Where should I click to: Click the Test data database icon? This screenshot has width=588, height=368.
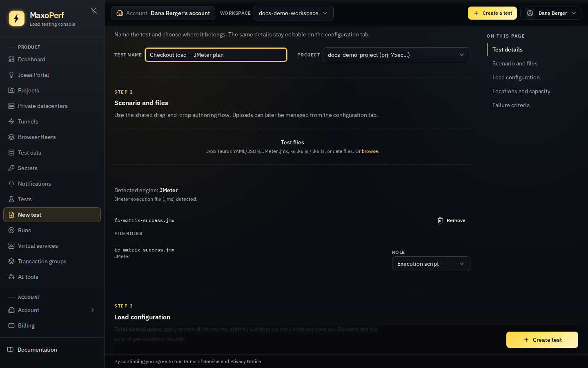coord(11,153)
